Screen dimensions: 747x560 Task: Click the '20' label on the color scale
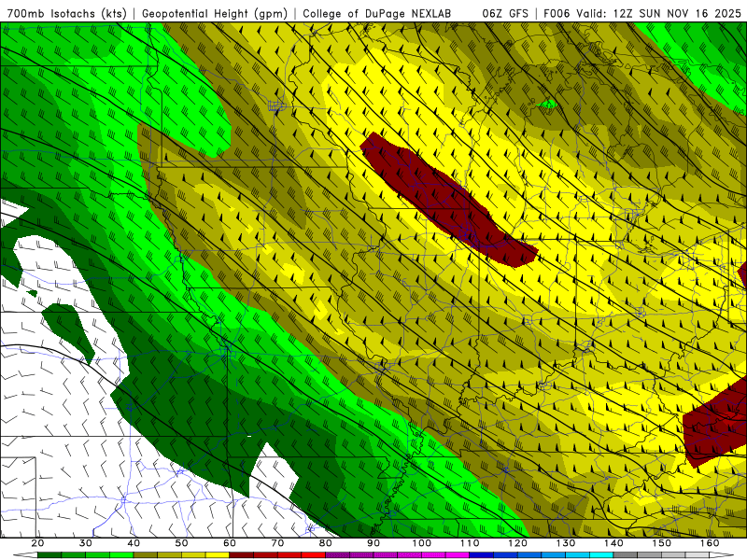coord(37,543)
